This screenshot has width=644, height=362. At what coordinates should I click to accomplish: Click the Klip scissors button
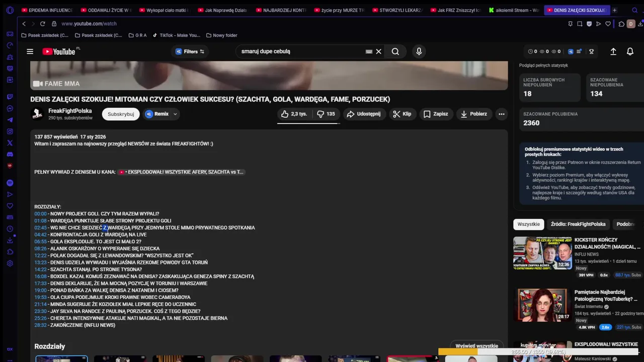click(402, 114)
